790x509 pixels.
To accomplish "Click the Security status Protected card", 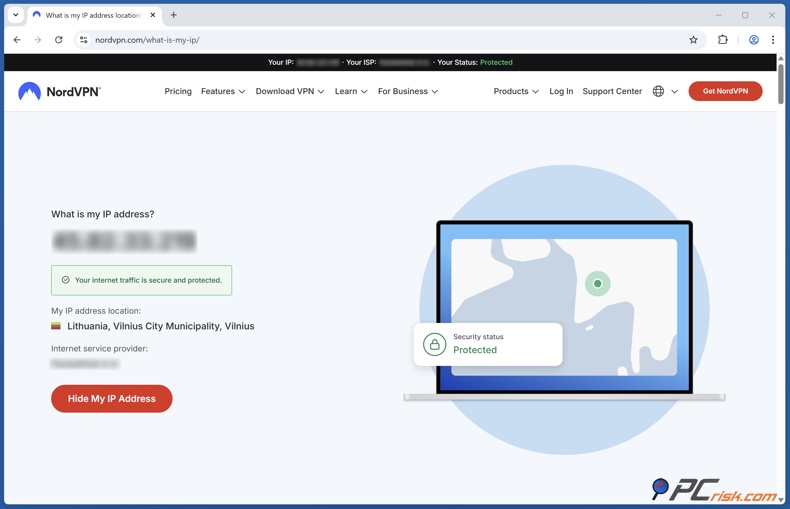I will click(x=488, y=344).
